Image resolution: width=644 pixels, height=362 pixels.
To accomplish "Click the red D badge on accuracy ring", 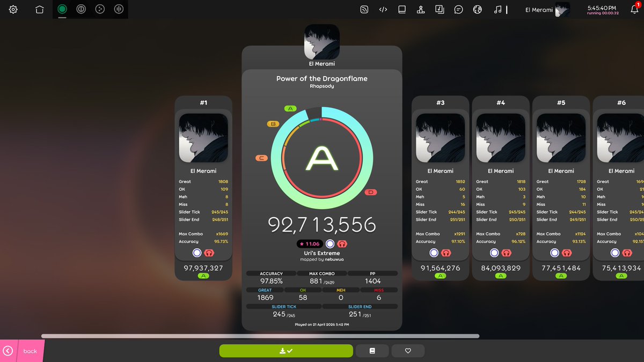I will (370, 193).
